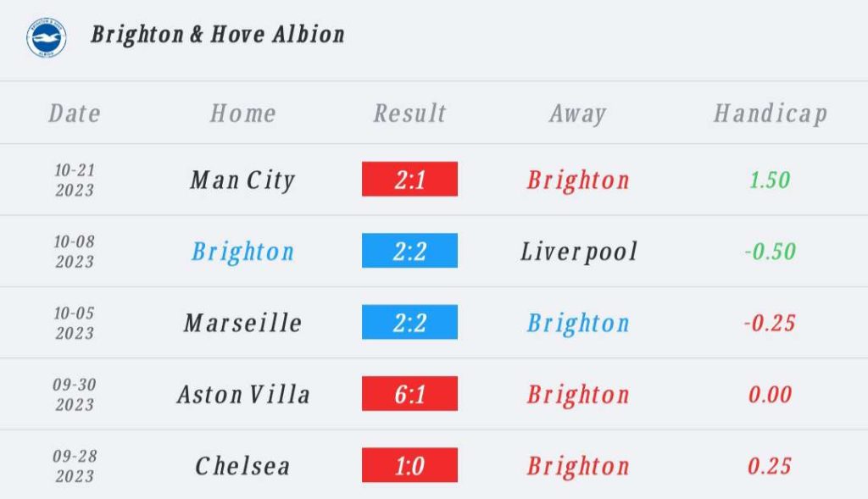The image size is (868, 499).
Task: Open the red 6:1 Aston Villa result
Action: [409, 393]
